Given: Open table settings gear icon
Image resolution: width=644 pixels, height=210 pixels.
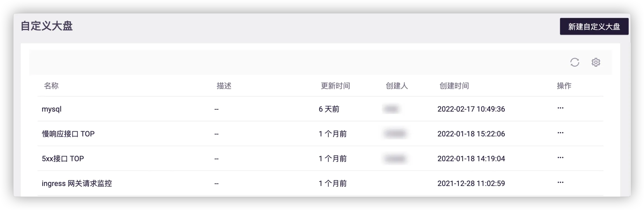Looking at the screenshot, I should (x=596, y=62).
